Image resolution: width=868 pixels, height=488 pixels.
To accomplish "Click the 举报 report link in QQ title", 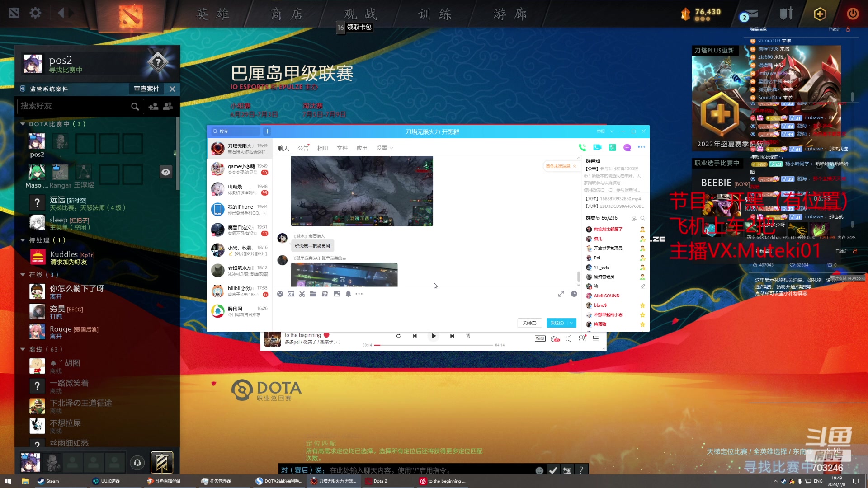I will coord(600,131).
